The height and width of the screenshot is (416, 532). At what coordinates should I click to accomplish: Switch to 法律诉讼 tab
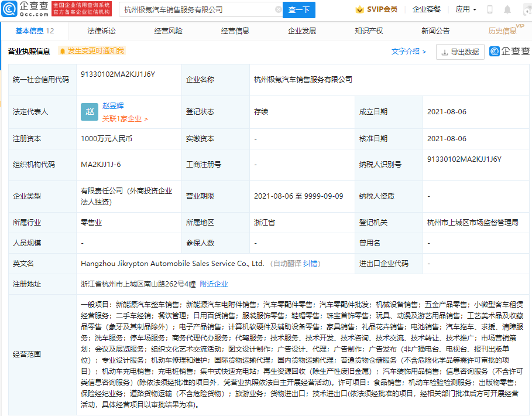point(101,31)
